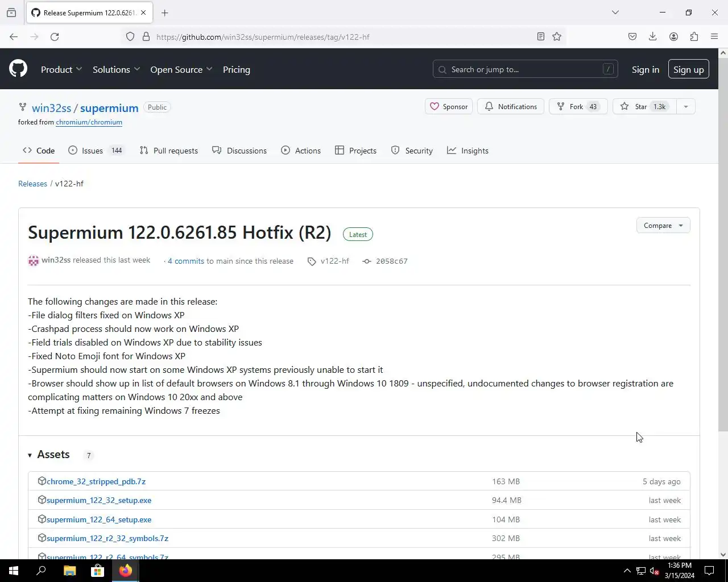Switch to the Actions tab
The width and height of the screenshot is (728, 582).
click(x=301, y=151)
